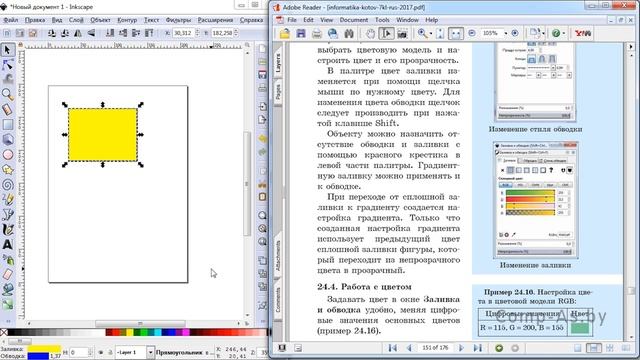Screen dimensions: 640x360
Task: Open Adobe Reader zoom percentage dropdown arrow
Action: pos(506,33)
